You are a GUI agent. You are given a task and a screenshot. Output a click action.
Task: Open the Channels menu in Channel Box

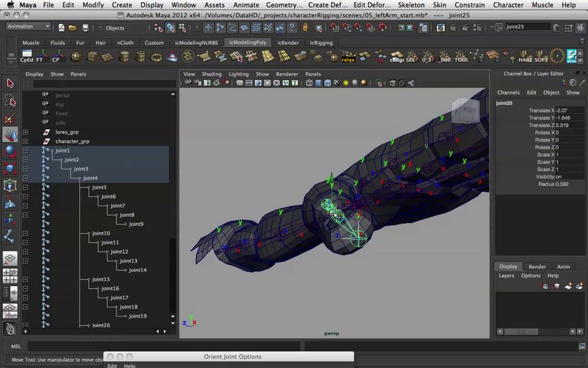click(x=508, y=92)
